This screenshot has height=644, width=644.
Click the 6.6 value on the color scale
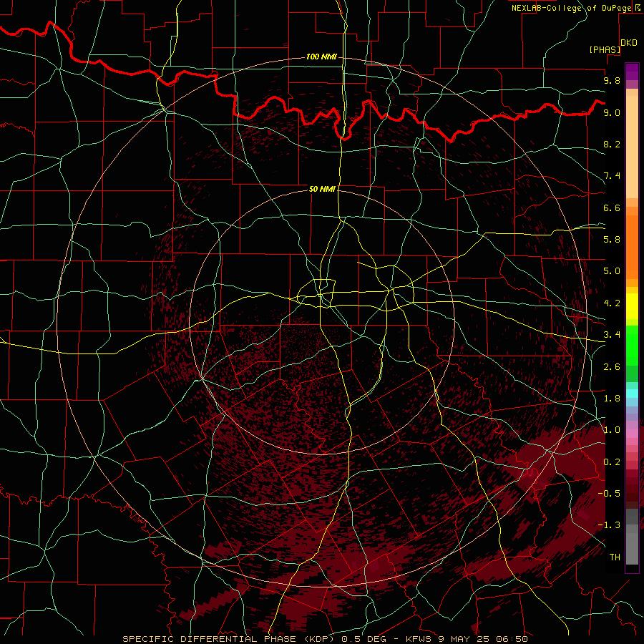(612, 208)
